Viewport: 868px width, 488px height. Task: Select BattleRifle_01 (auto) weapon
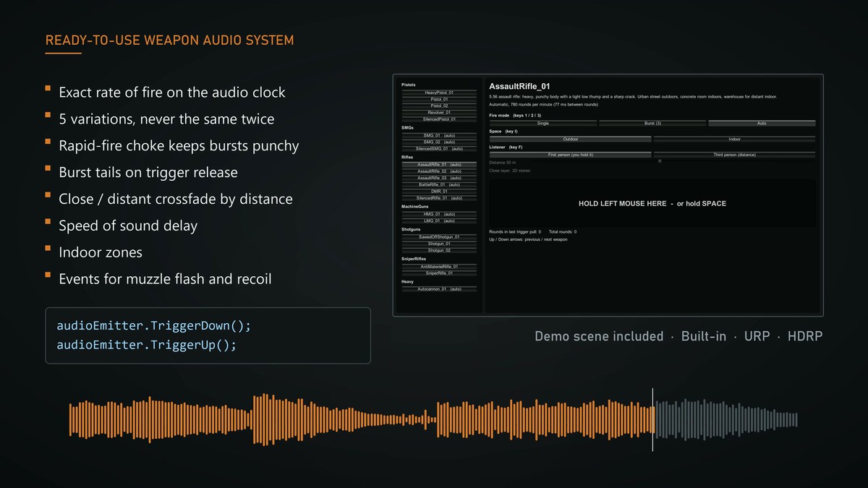click(439, 184)
